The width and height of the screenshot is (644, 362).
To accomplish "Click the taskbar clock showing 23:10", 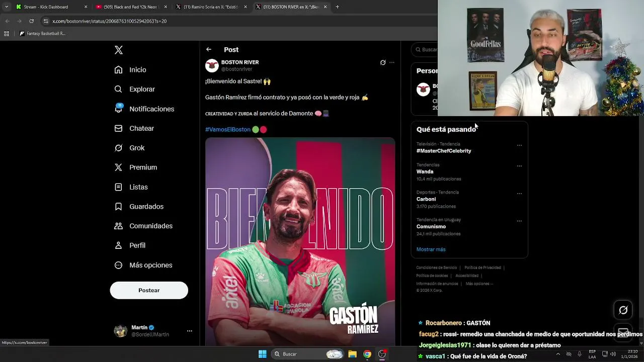I will tap(630, 354).
